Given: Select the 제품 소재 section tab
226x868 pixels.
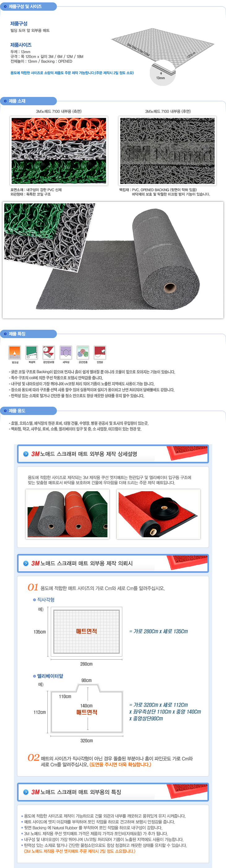Looking at the screenshot, I should pos(28,101).
